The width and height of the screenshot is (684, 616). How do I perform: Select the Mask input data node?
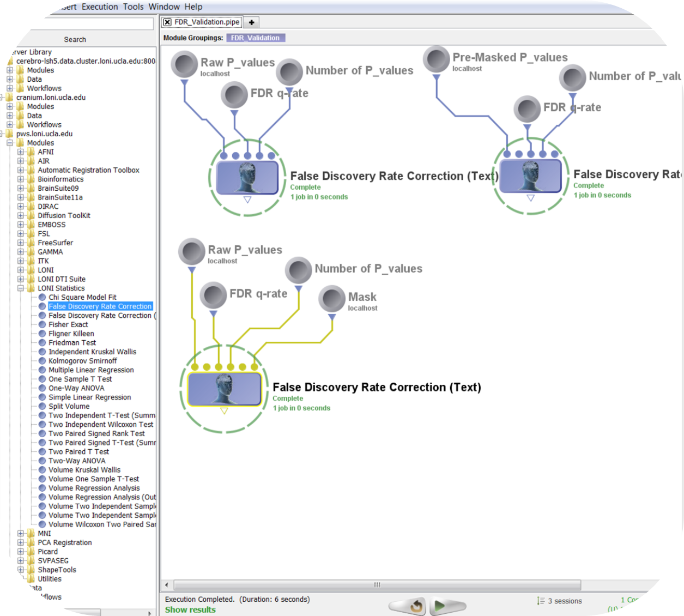tap(331, 298)
